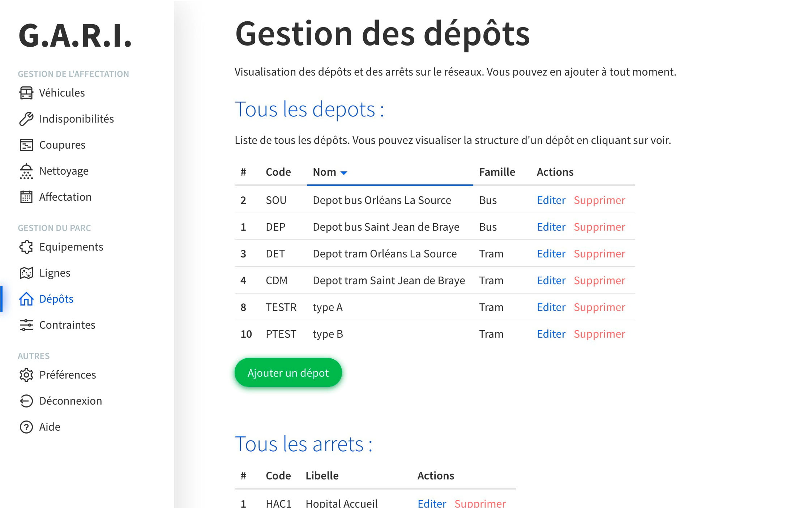Click the bus icon beside Véhicules
The height and width of the screenshot is (508, 812).
[26, 93]
